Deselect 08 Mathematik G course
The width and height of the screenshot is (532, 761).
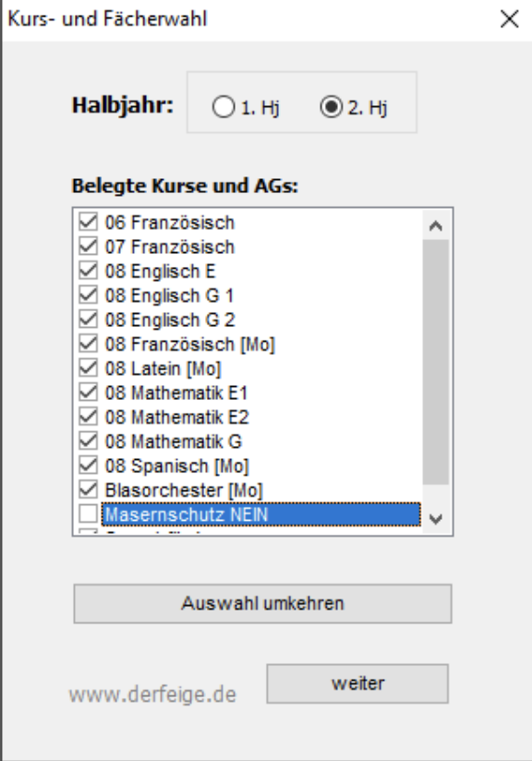(89, 441)
